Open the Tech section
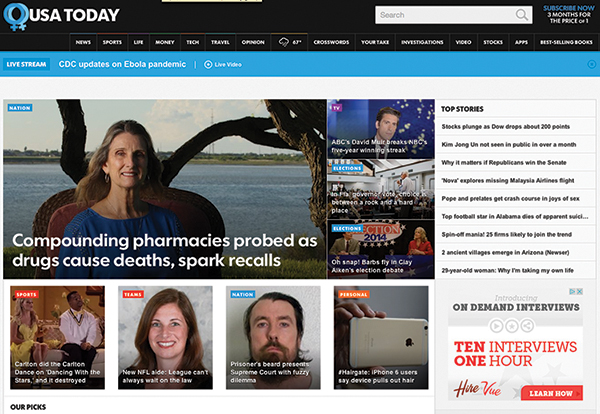The height and width of the screenshot is (414, 600). (x=192, y=42)
